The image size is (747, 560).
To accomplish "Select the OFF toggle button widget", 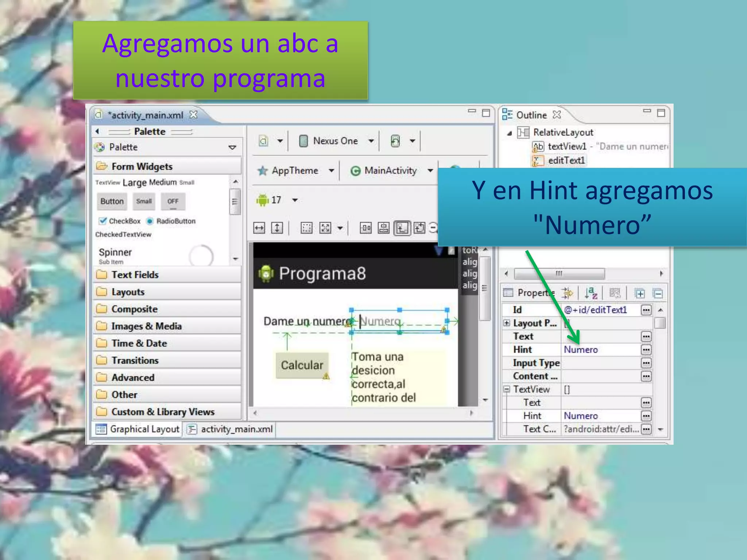I will coord(173,201).
